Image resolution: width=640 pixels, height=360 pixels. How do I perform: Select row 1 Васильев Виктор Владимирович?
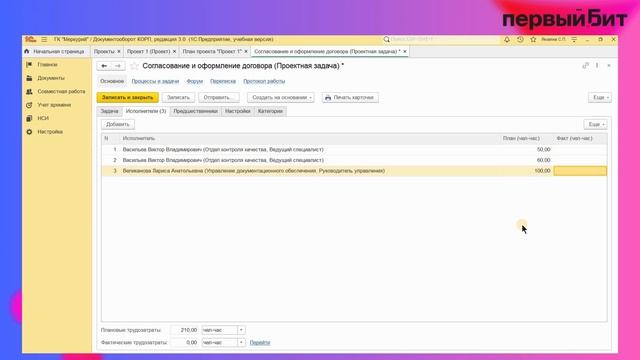(x=354, y=149)
